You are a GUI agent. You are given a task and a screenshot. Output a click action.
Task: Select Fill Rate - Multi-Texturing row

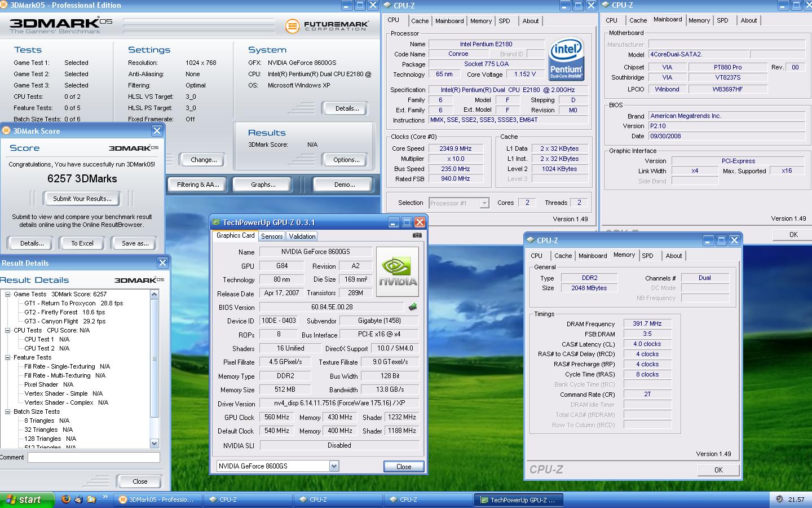[x=64, y=375]
